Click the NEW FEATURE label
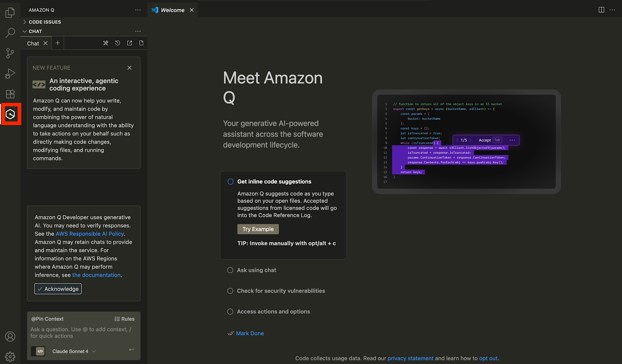Screen dimensions: 622x364 click(x=52, y=68)
